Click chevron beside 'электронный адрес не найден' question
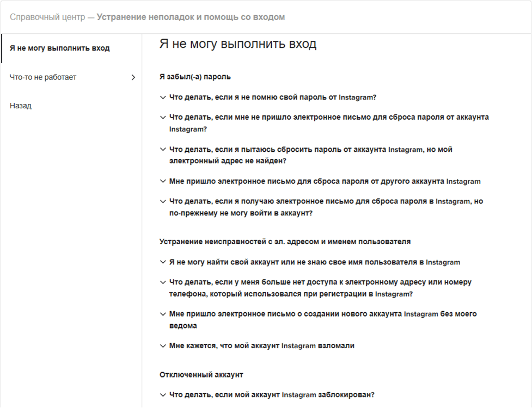The height and width of the screenshot is (408, 532). 162,149
